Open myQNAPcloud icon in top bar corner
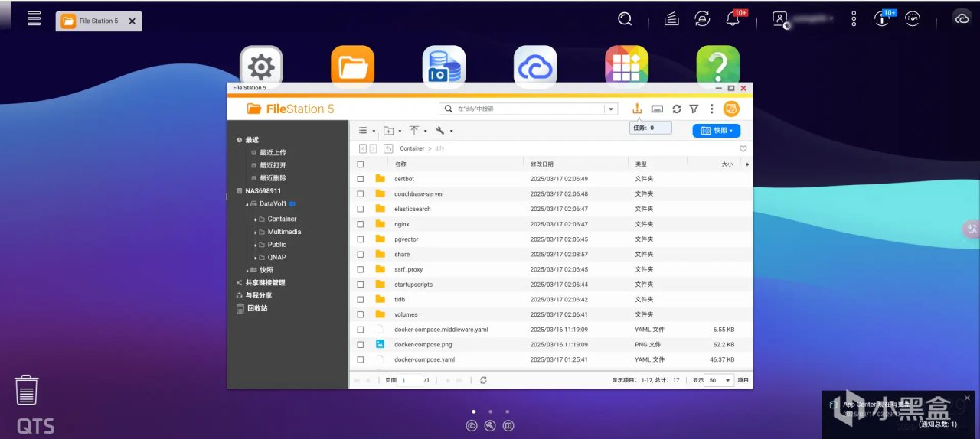Viewport: 980px width, 439px height. (x=962, y=19)
